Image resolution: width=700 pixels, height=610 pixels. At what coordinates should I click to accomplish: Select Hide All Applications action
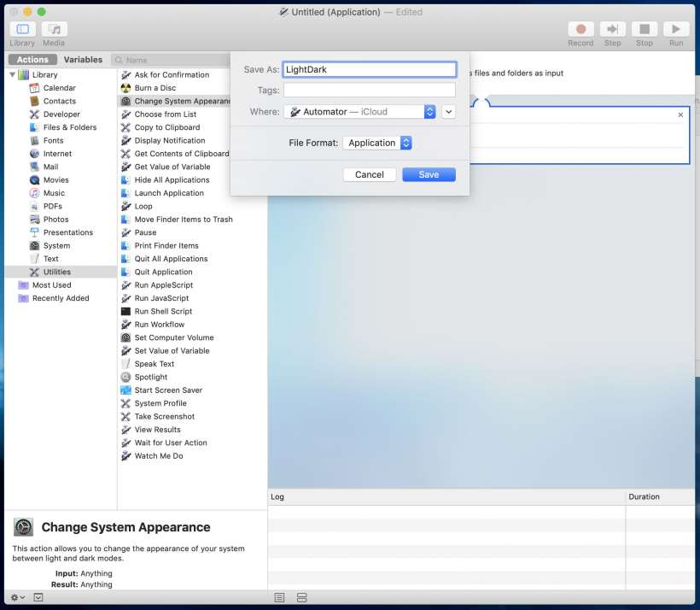(172, 180)
